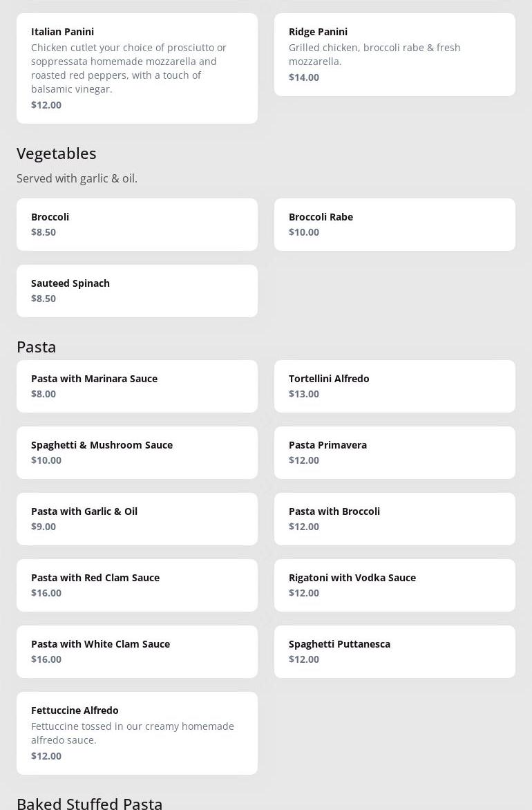Open the Ridge Panini item card
The image size is (532, 810).
[395, 54]
